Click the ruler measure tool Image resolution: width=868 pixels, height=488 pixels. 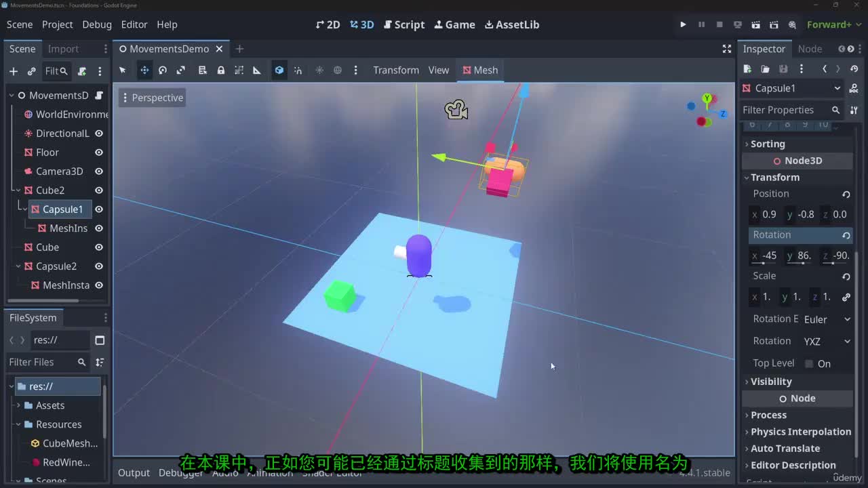click(257, 70)
